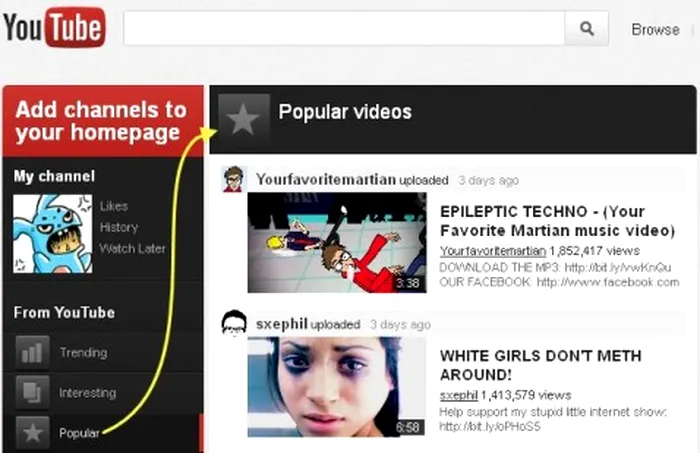Open sxephil uploader name in the feed heading
The height and width of the screenshot is (453, 700).
coord(282,324)
